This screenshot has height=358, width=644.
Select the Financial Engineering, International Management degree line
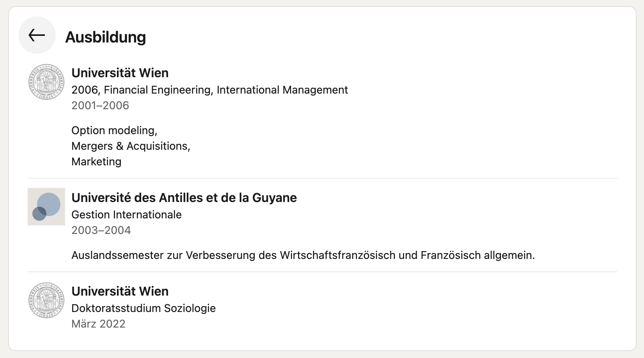click(210, 90)
